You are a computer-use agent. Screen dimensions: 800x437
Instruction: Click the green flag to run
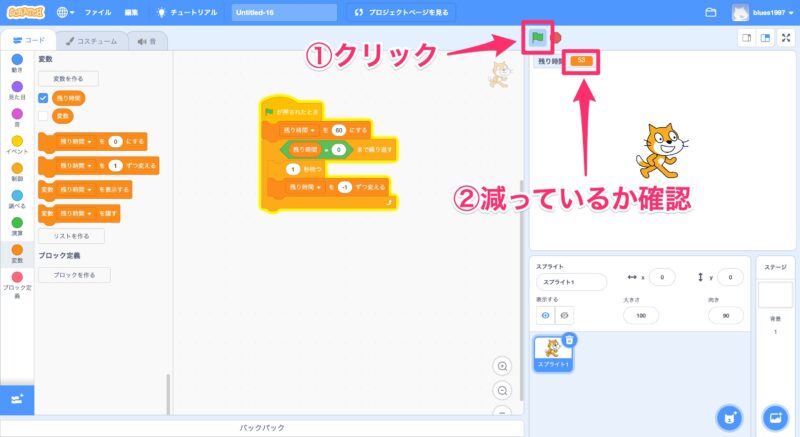tap(537, 38)
